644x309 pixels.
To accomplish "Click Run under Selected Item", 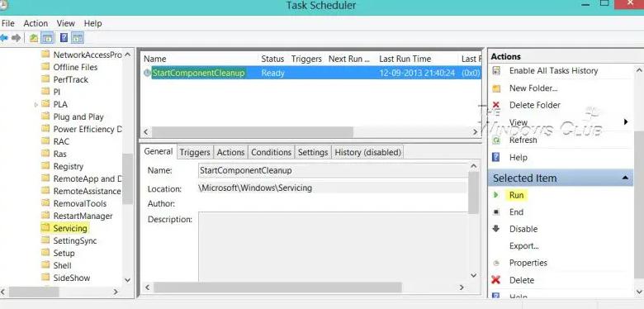I will pyautogui.click(x=516, y=195).
